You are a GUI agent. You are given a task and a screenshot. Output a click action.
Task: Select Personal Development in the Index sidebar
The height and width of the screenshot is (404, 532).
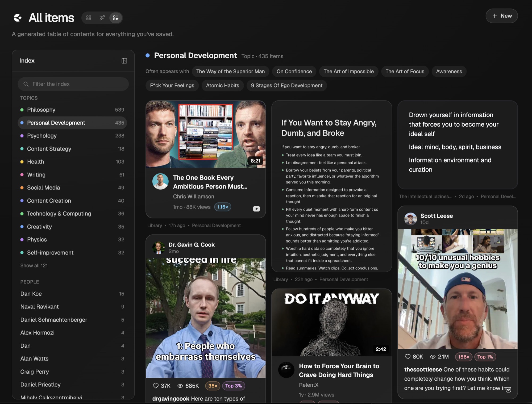72,123
